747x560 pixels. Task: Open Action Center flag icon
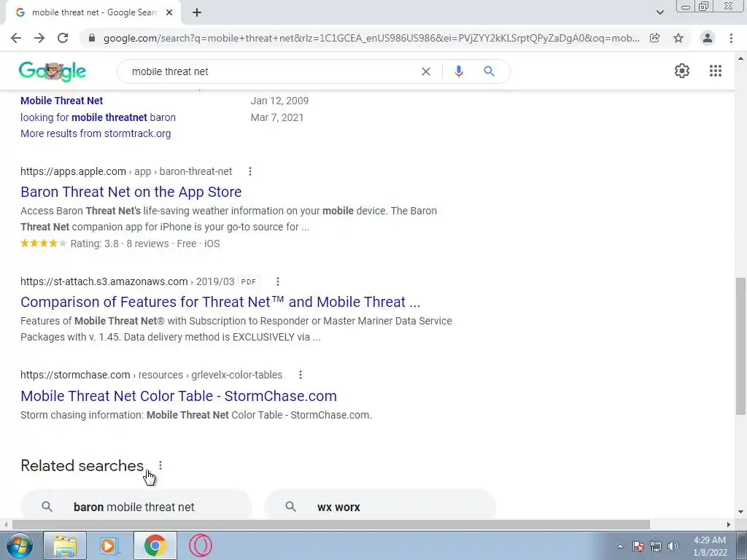pos(638,546)
